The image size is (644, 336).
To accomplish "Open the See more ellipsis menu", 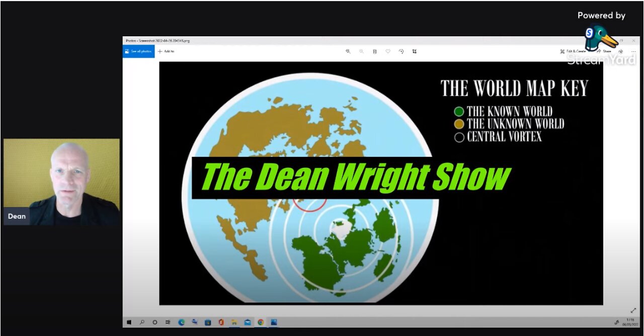I will click(x=633, y=51).
